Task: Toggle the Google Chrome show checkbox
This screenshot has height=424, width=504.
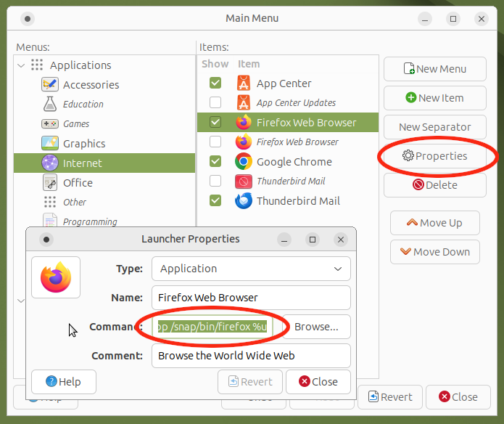Action: click(x=215, y=162)
